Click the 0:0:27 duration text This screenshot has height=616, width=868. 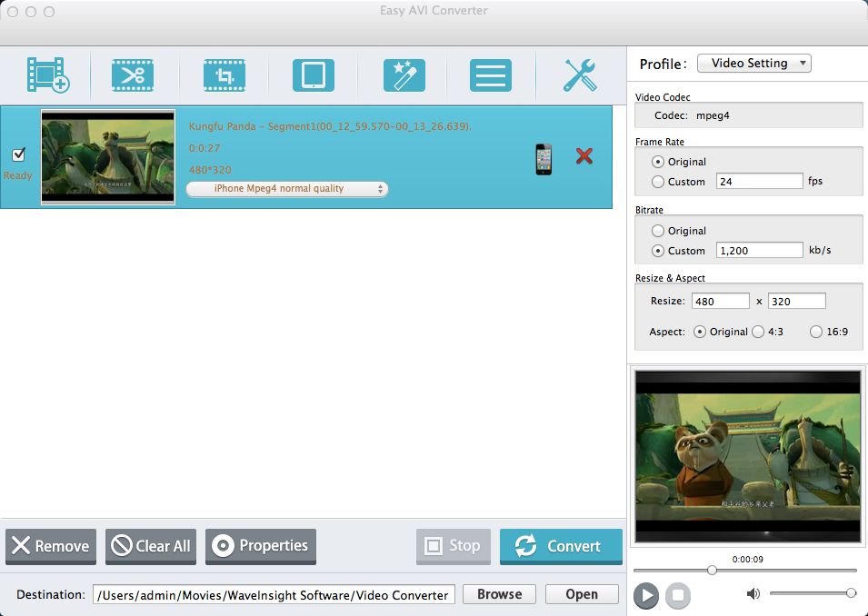coord(205,148)
